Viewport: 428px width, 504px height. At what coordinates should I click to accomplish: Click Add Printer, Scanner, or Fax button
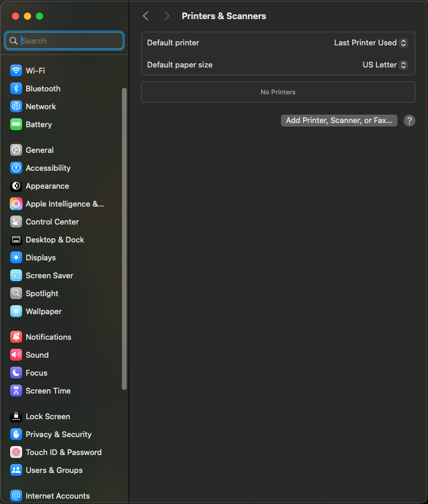pyautogui.click(x=339, y=121)
